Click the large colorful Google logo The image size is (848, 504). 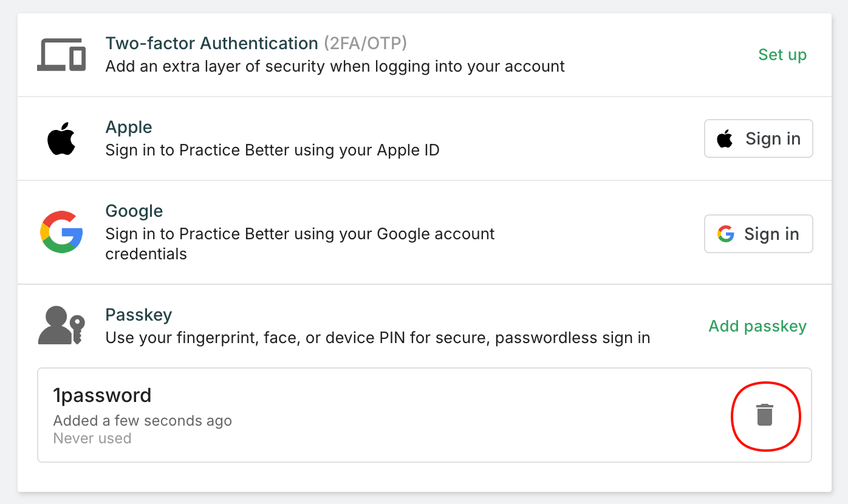pyautogui.click(x=61, y=232)
